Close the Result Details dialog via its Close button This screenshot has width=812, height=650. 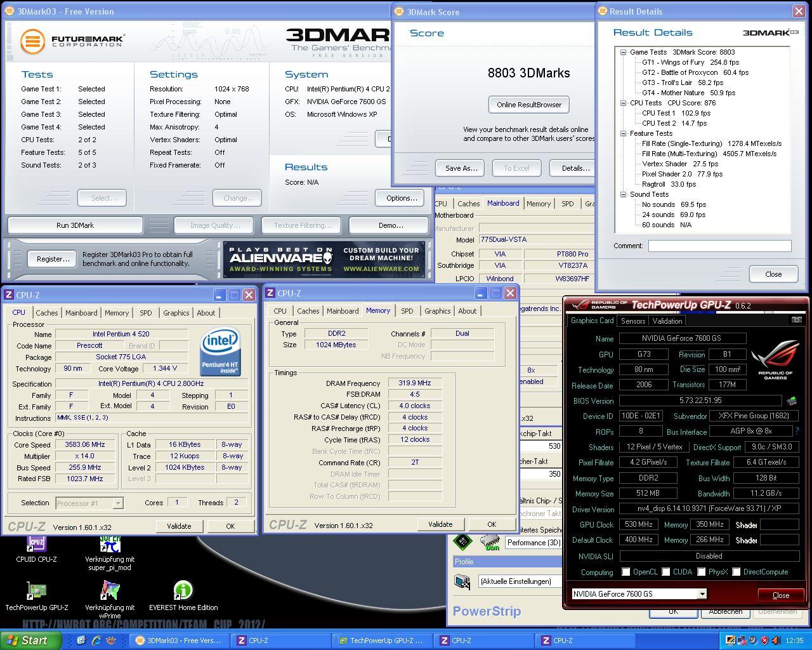(773, 274)
